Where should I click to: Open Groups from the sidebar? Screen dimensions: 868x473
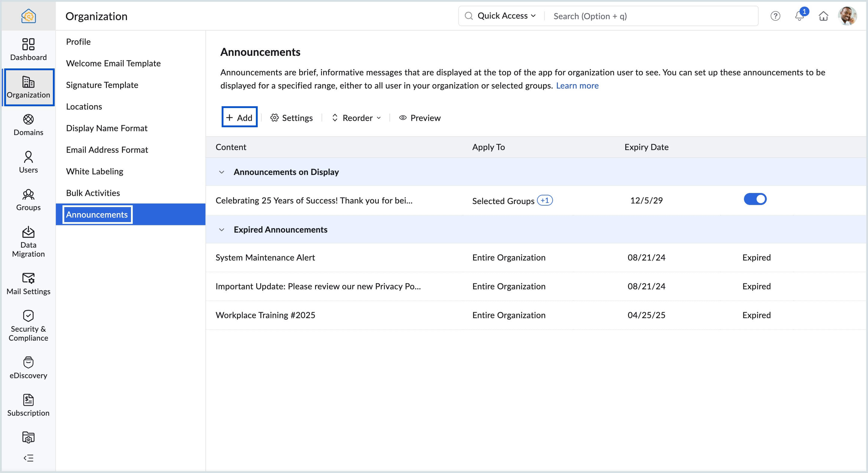[28, 200]
